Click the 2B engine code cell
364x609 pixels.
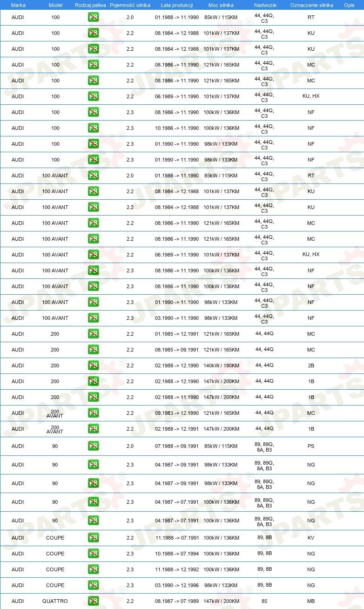tap(311, 365)
